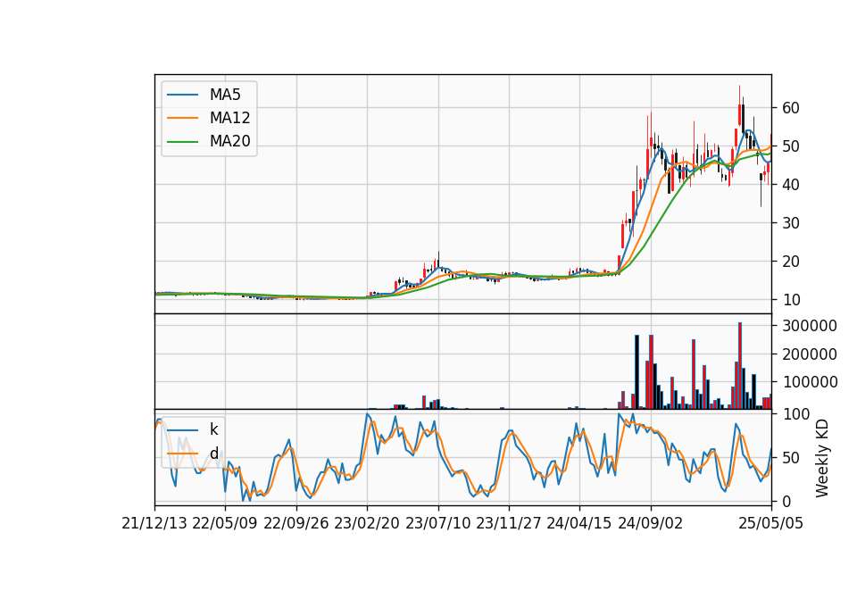Click the Weekly KD axis label
The width and height of the screenshot is (857, 616).
(x=822, y=458)
